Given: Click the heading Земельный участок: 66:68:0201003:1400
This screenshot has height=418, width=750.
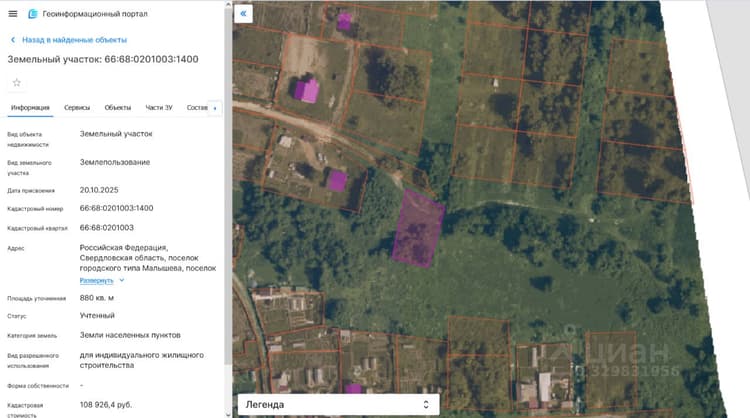Looking at the screenshot, I should 103,59.
